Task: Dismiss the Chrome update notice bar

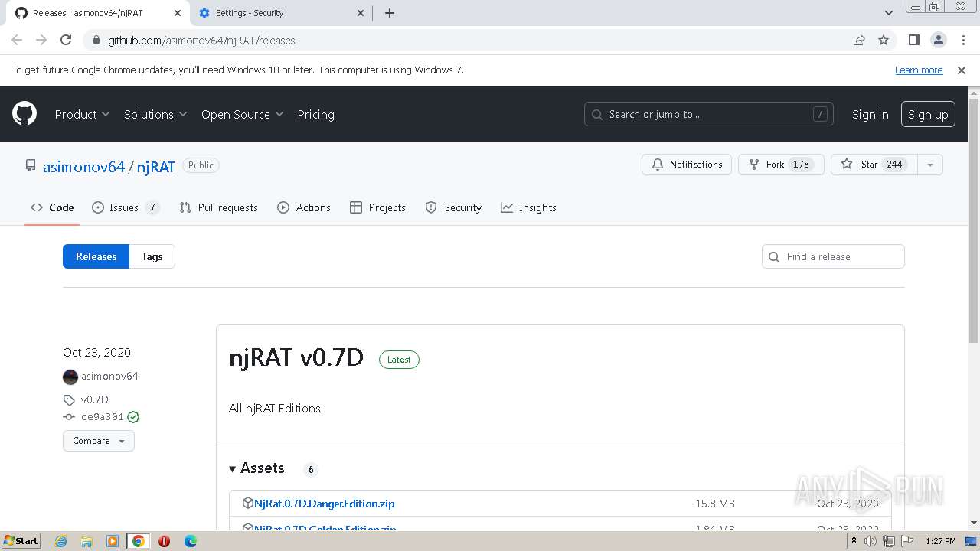Action: tap(962, 70)
